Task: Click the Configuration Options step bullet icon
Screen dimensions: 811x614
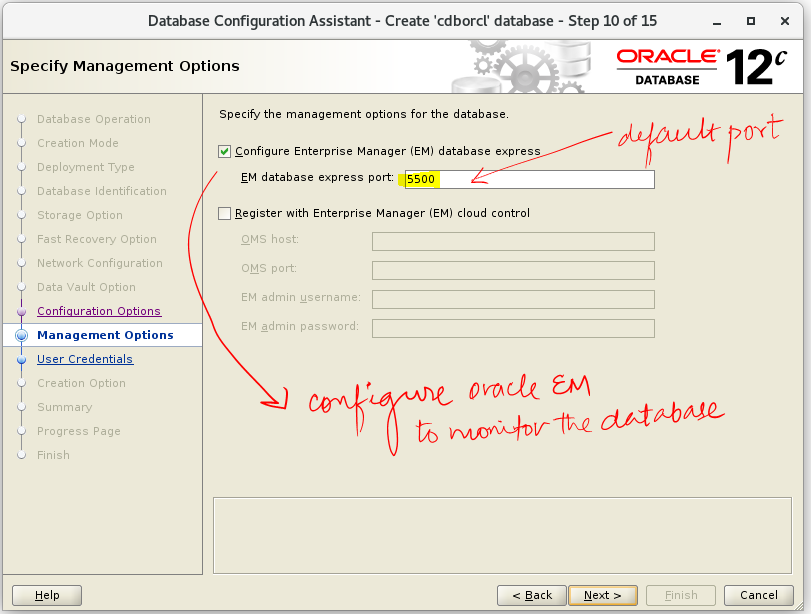Action: point(21,311)
